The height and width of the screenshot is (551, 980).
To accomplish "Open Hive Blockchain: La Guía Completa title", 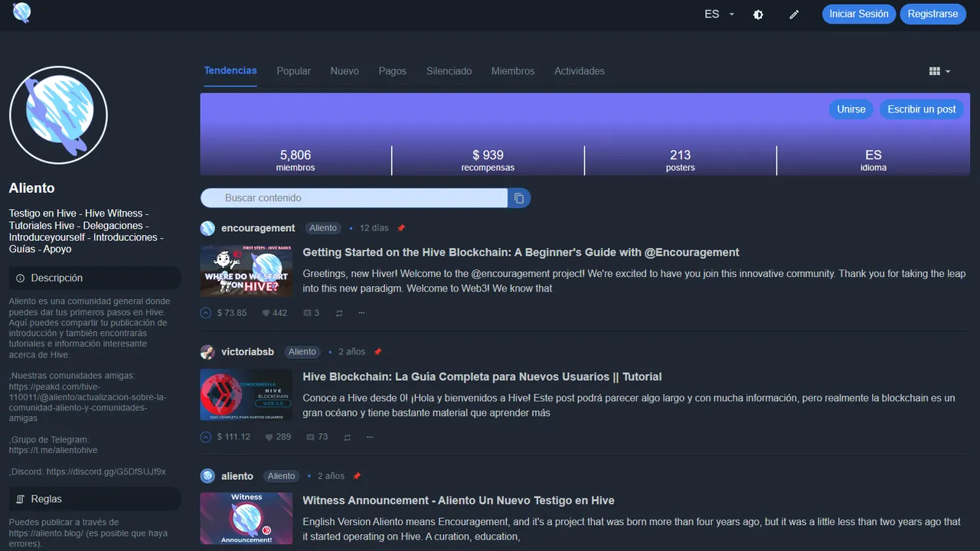I will click(x=482, y=377).
